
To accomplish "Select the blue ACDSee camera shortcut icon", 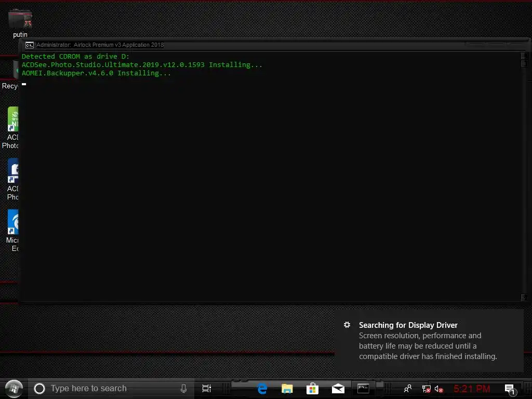I will pos(13,170).
